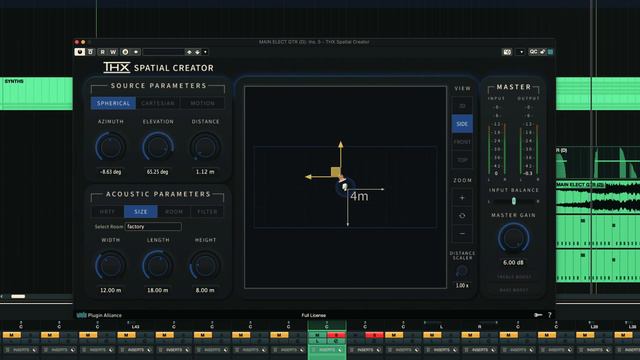Click the snapshot camera icon in plugin header

pyautogui.click(x=507, y=52)
